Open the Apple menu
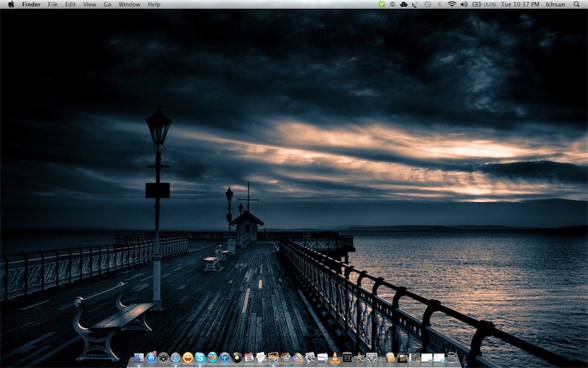Image resolution: width=588 pixels, height=368 pixels. (11, 4)
